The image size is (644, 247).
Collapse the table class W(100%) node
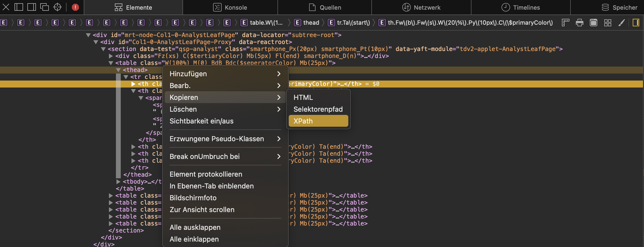coord(111,63)
